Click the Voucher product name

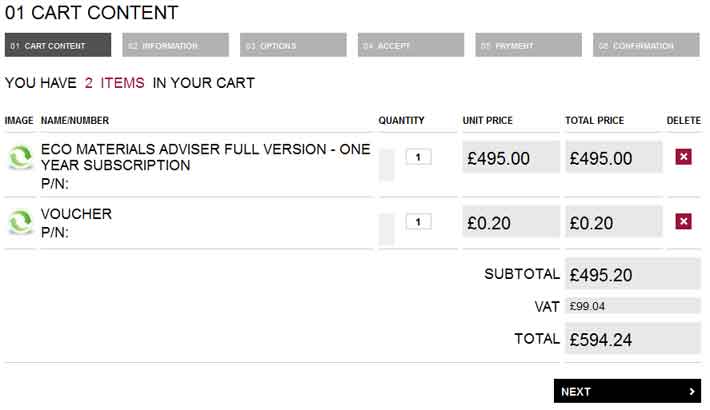point(76,214)
